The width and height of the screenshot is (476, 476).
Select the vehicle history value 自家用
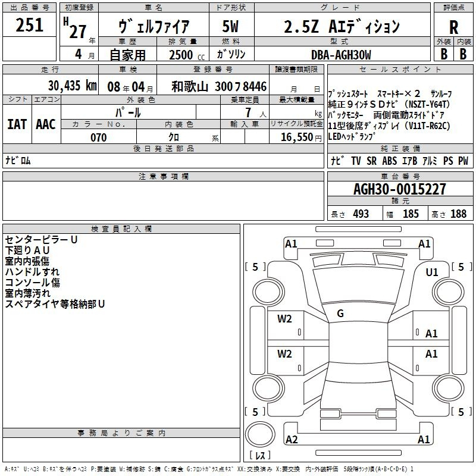click(x=127, y=55)
